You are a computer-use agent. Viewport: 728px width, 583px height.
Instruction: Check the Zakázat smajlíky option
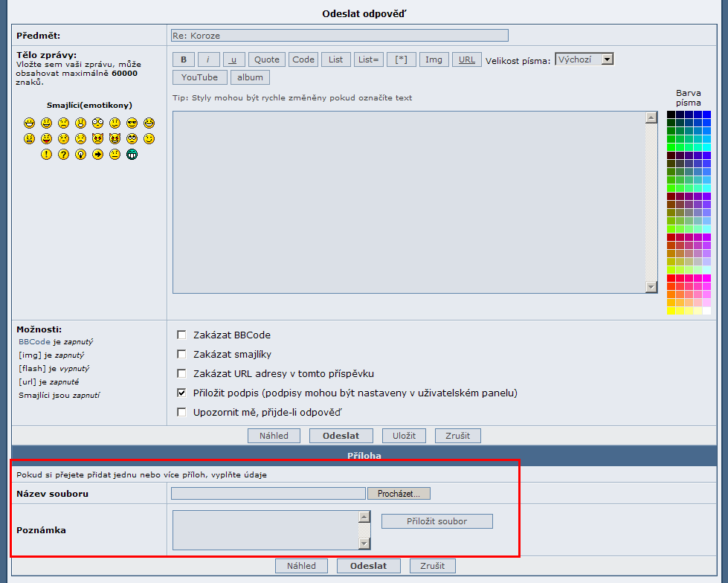tap(181, 354)
